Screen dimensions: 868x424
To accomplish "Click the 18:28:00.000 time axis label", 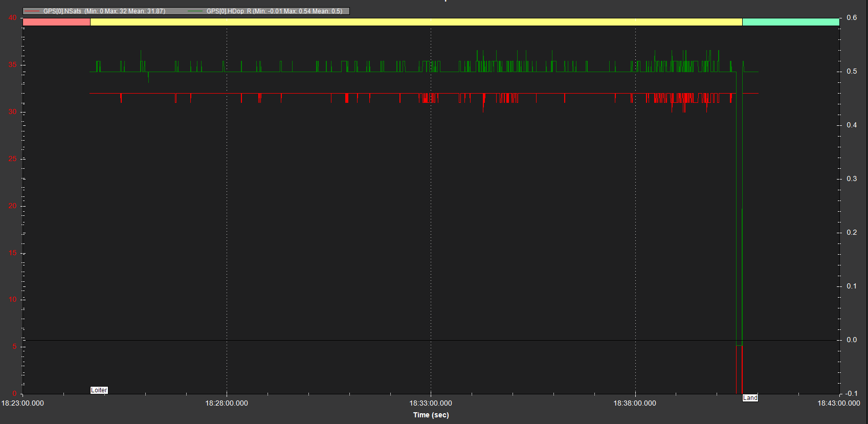I will [227, 403].
